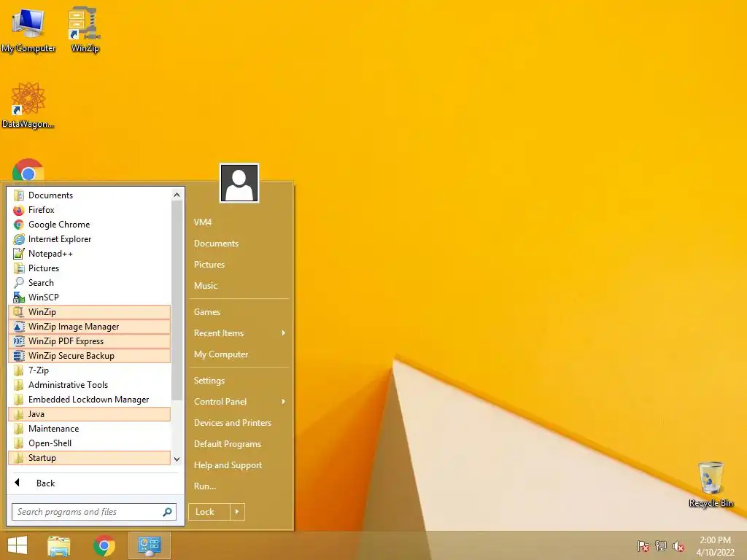Click the WinZip PDF Express icon
747x560 pixels.
18,341
